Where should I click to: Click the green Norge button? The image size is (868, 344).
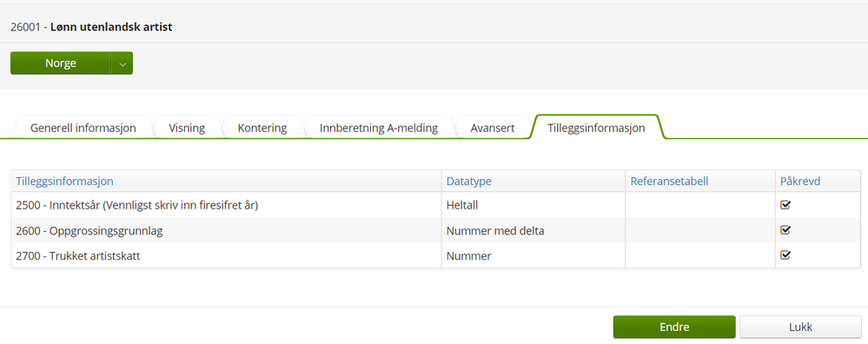coord(61,63)
